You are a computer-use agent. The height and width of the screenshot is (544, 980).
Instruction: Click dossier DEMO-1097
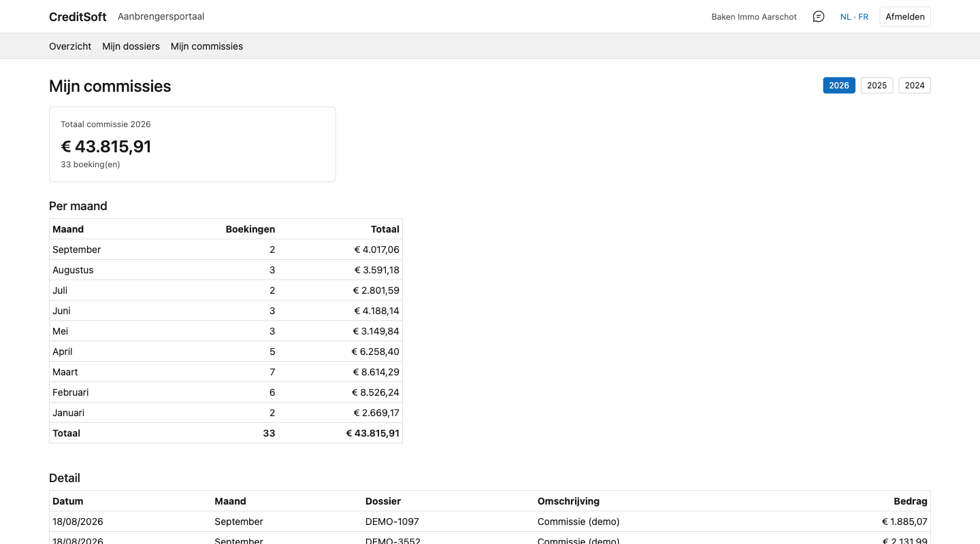[x=392, y=522]
